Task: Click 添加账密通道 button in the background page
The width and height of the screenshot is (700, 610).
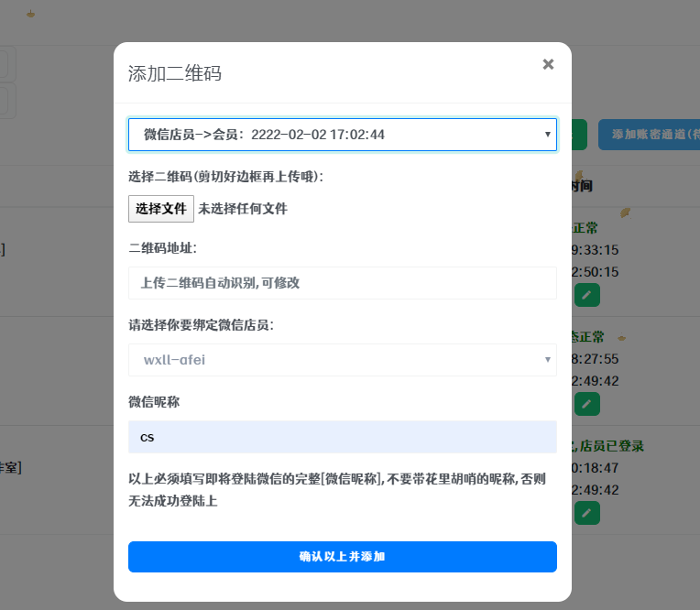Action: click(x=649, y=135)
